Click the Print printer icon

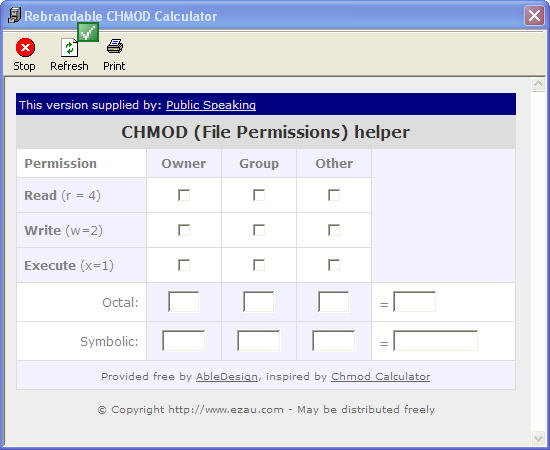(x=115, y=46)
